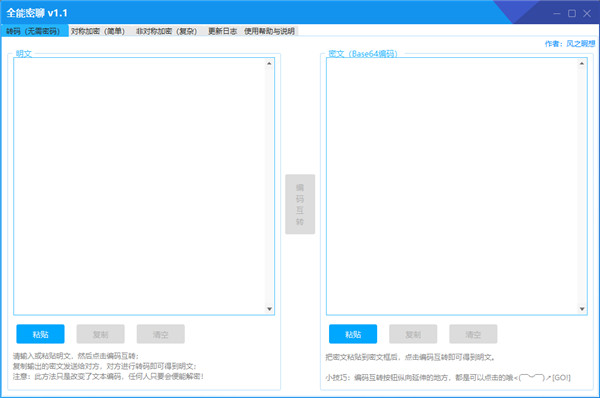Click the hint line starting 注意：此方法只是改变了文本编码
Image resolution: width=600 pixels, height=398 pixels.
click(x=108, y=377)
